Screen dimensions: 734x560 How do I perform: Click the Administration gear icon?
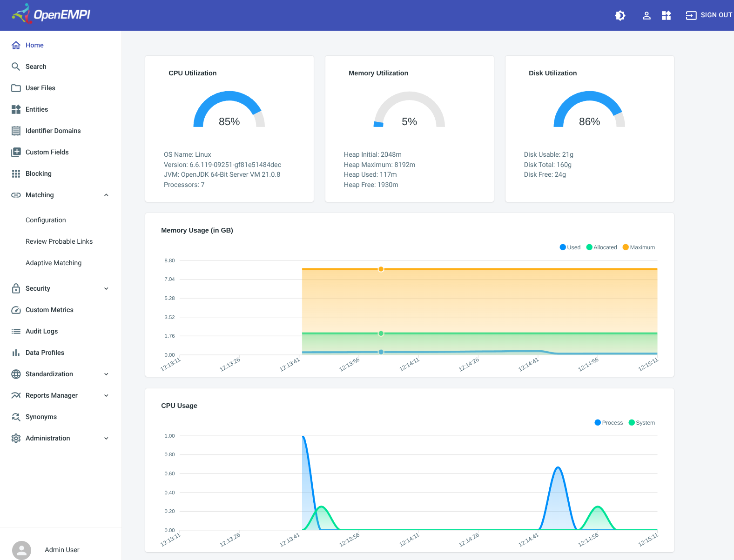[16, 438]
